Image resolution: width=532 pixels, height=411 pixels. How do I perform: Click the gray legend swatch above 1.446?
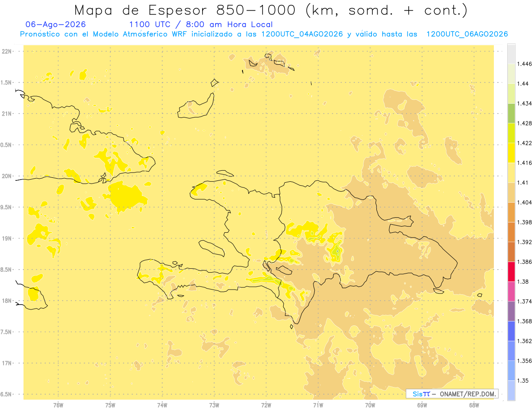511,54
